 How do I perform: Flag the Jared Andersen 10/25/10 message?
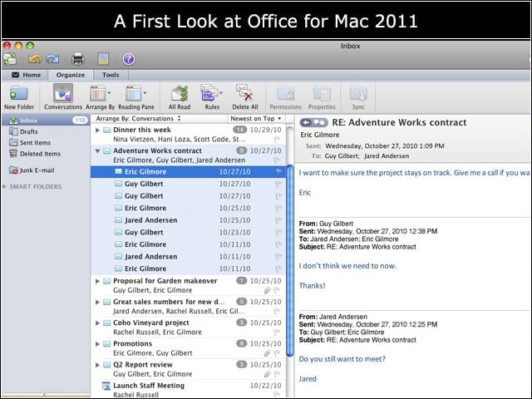pos(278,220)
